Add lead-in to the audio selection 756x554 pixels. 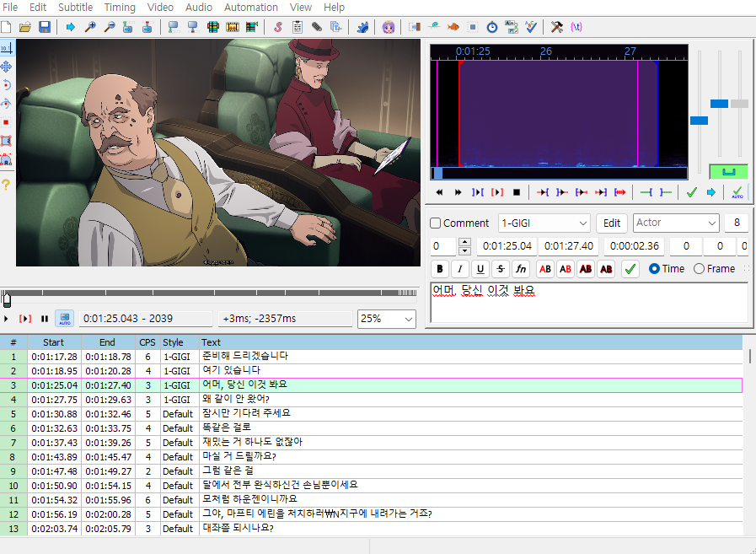click(x=646, y=192)
